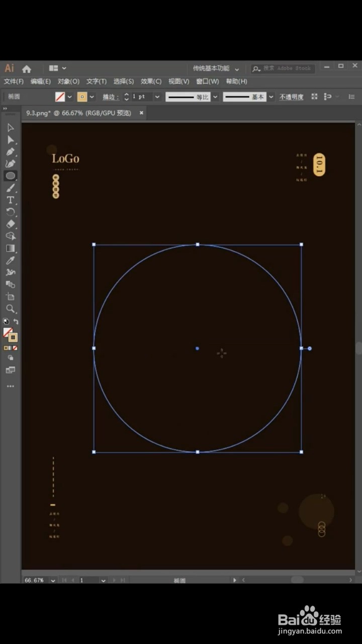Select the Ellipse tool
The image size is (362, 644).
[x=11, y=176]
